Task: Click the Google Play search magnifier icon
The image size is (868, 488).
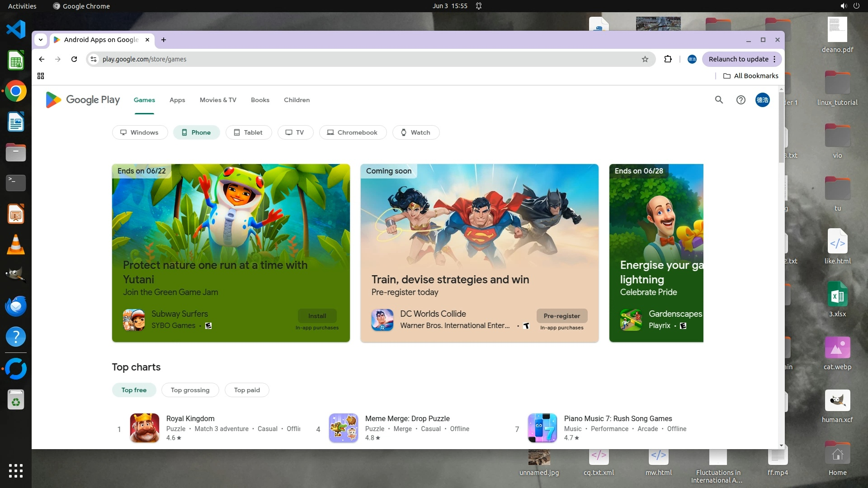Action: [719, 100]
